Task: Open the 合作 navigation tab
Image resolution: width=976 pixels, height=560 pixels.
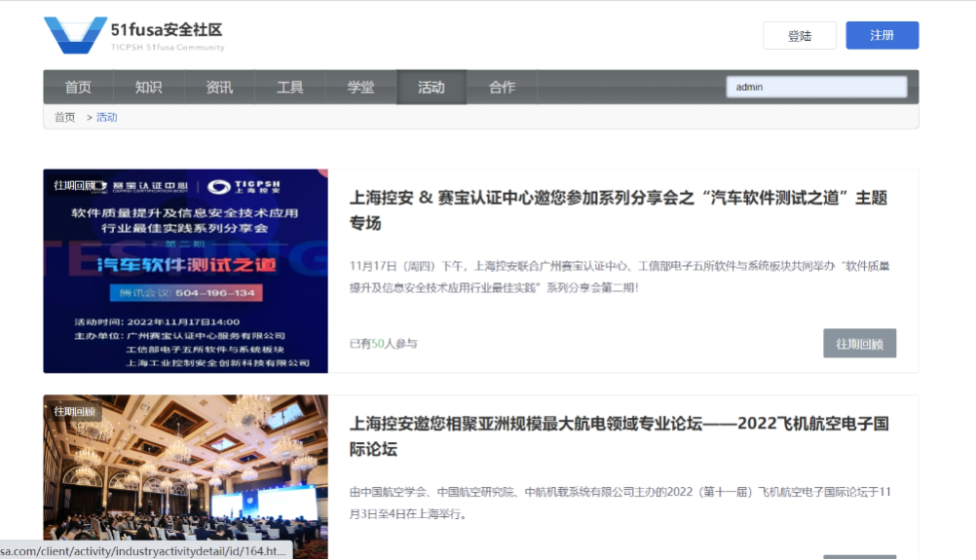Action: (x=503, y=87)
